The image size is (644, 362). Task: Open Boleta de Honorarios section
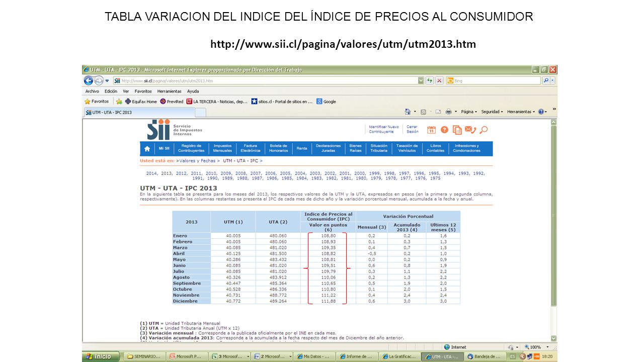click(279, 148)
